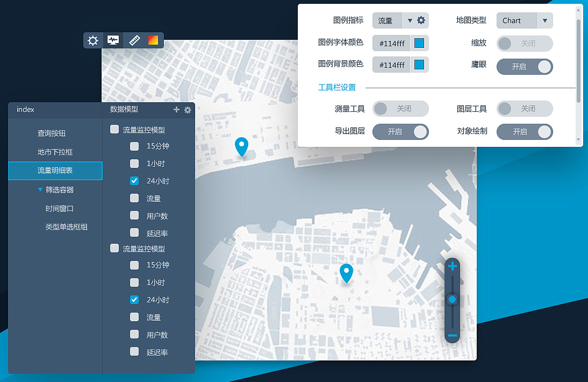Viewport: 588px width, 382px height.
Task: Select the ruler measurement tool icon
Action: 134,40
